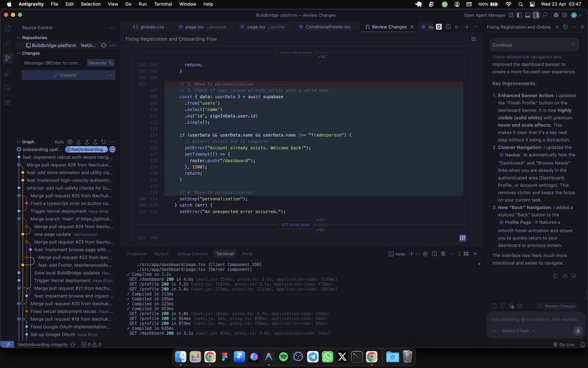Collapse the Changes section

tap(18, 53)
